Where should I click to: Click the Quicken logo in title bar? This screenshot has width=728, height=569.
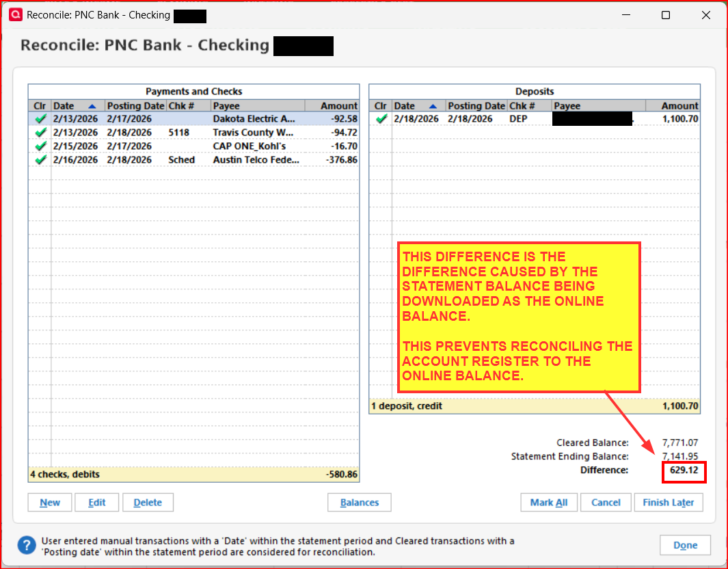click(16, 15)
